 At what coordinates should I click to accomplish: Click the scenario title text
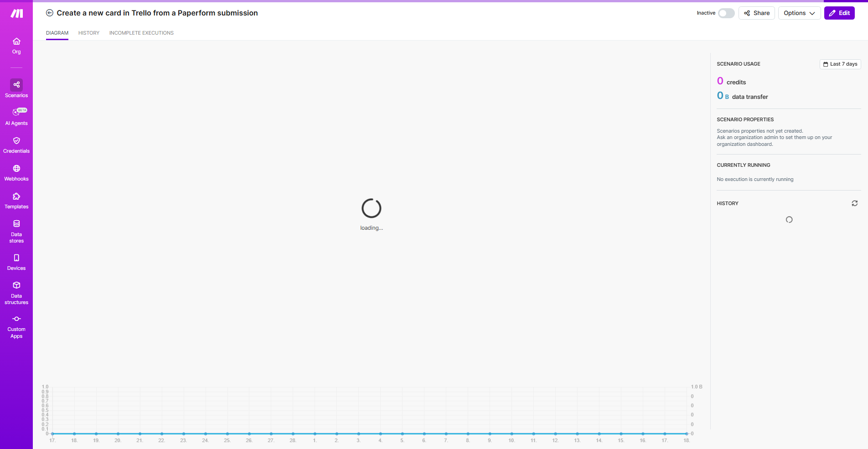tap(157, 13)
